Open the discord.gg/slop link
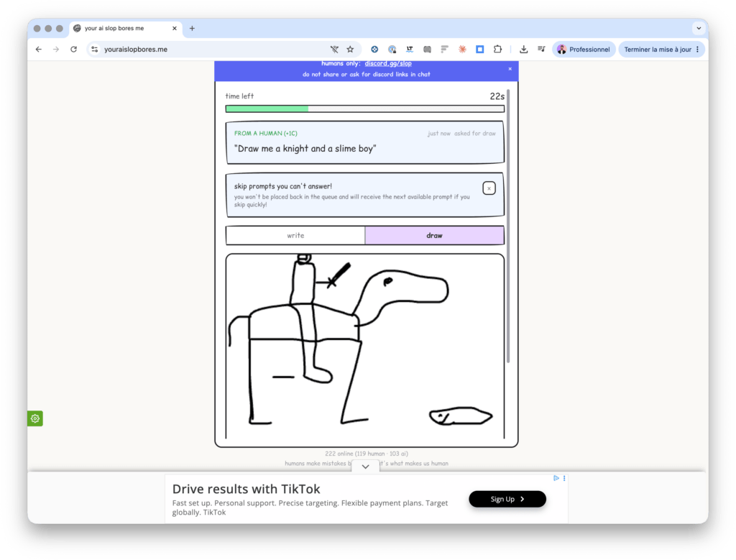736x560 pixels. click(388, 63)
